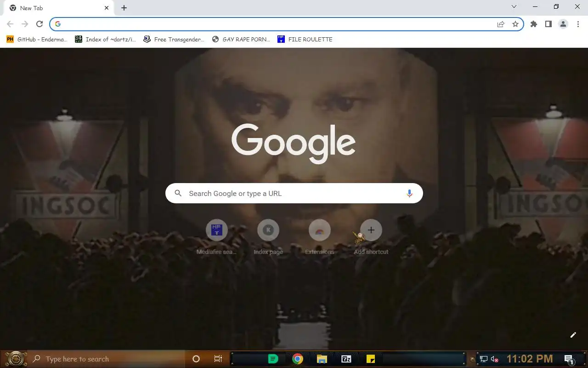Image resolution: width=588 pixels, height=368 pixels.
Task: Click the muted volume icon in tray
Action: pyautogui.click(x=495, y=359)
